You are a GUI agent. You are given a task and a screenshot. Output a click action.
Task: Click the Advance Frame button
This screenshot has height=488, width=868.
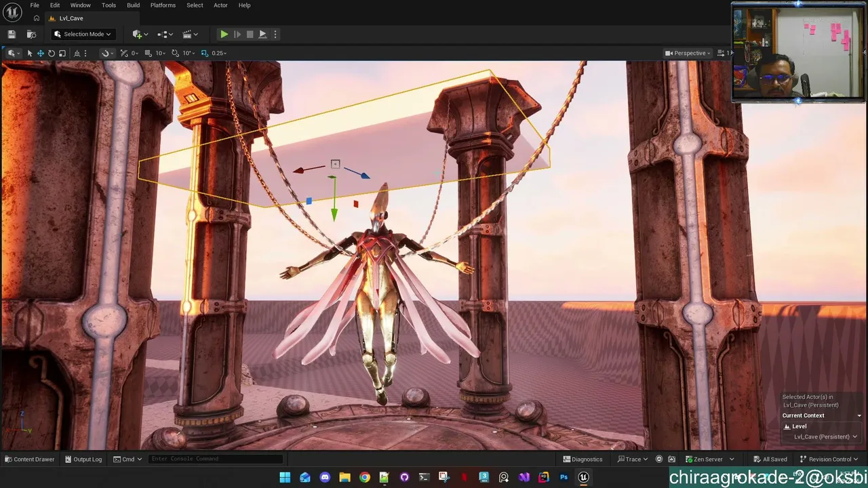click(237, 34)
